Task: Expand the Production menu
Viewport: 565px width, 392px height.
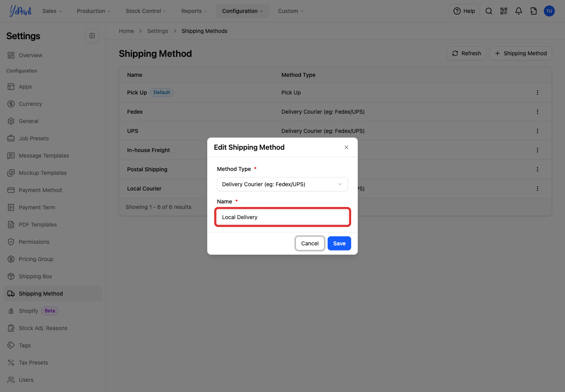Action: (x=94, y=11)
